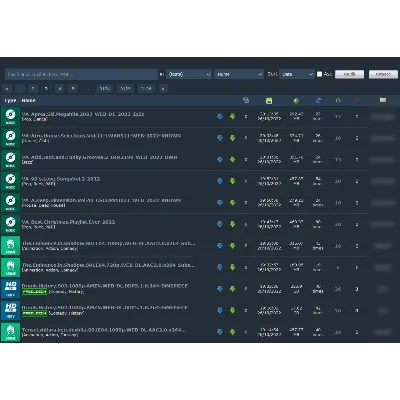Click Music category icon for Apres.Ski.Megahits
The height and width of the screenshot is (400, 400).
10,116
